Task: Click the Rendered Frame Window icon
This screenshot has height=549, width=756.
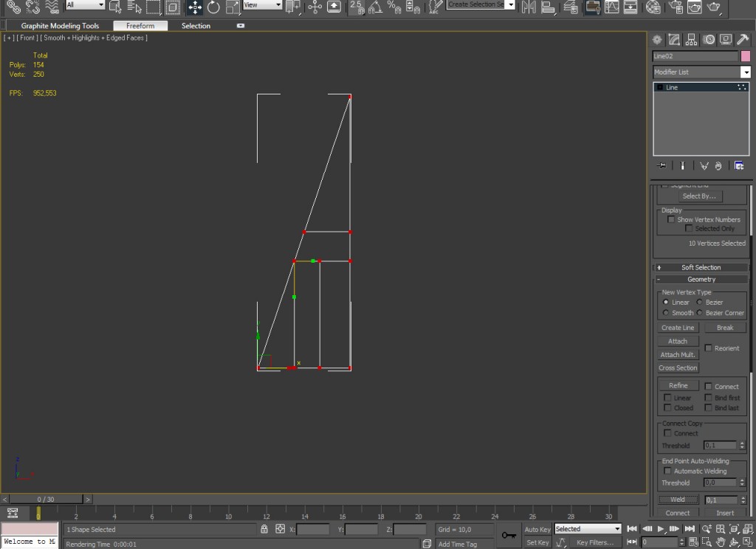Action: coord(694,7)
